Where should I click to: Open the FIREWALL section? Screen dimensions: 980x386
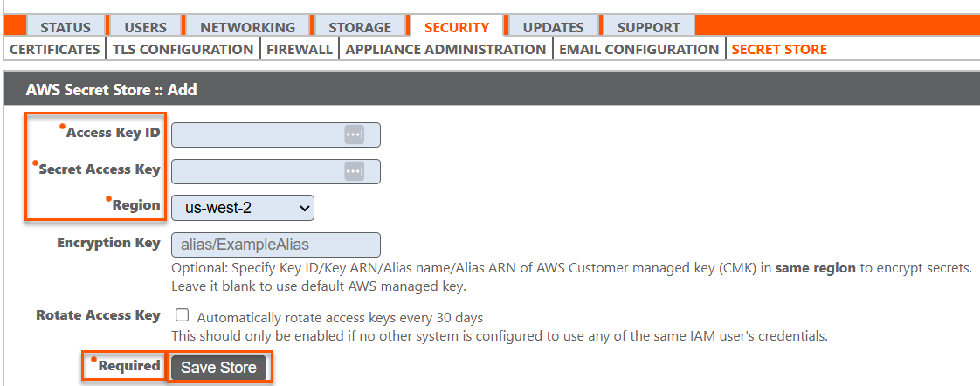pyautogui.click(x=300, y=49)
